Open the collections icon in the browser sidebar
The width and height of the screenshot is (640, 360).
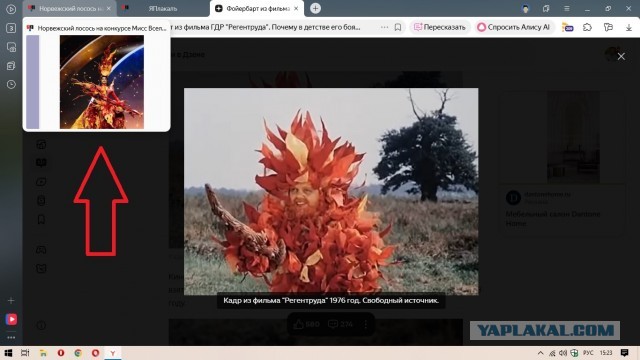[11, 66]
